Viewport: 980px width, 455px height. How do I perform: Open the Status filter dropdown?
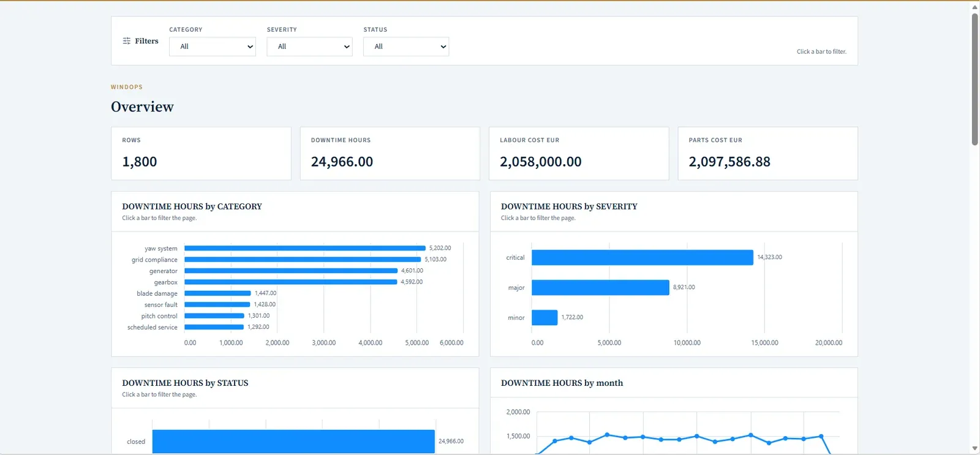(406, 47)
